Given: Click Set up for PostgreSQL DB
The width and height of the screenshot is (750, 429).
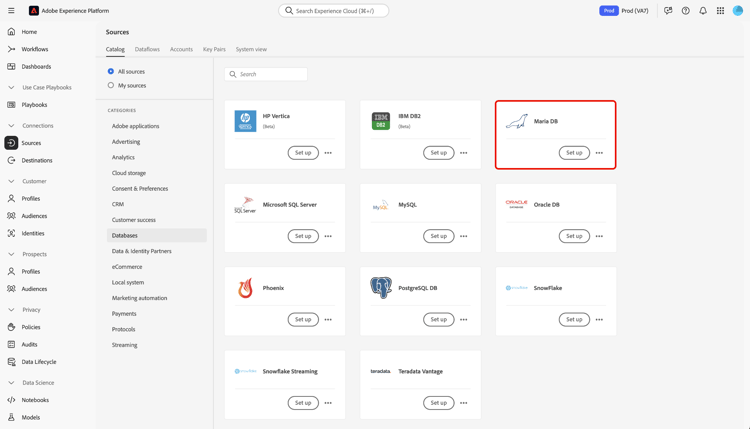Looking at the screenshot, I should point(439,319).
